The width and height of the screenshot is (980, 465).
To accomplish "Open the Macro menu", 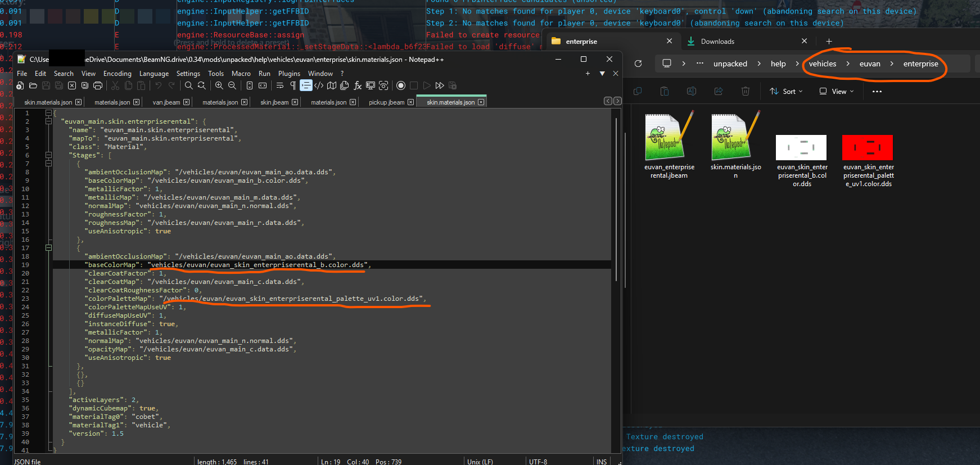I will click(241, 74).
